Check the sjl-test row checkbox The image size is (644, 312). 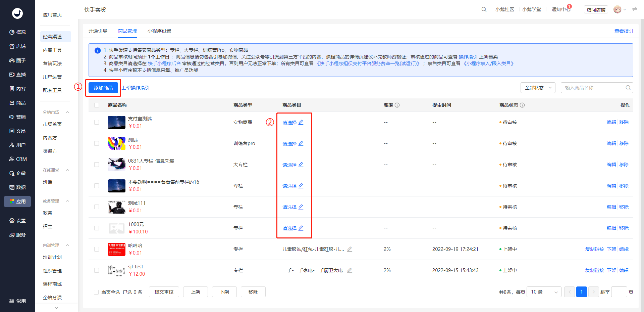tap(97, 270)
